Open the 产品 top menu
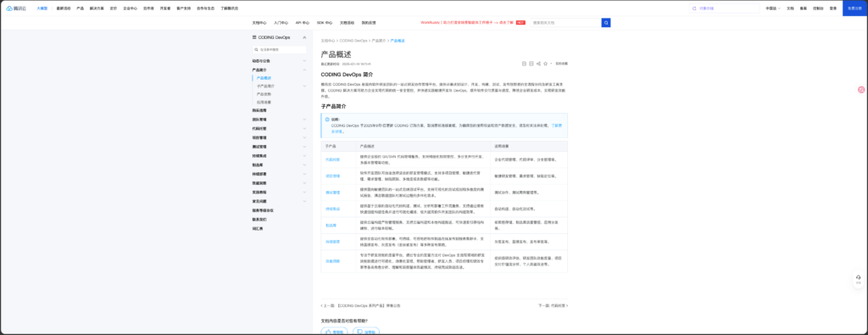This screenshot has height=335, width=868. pyautogui.click(x=81, y=8)
